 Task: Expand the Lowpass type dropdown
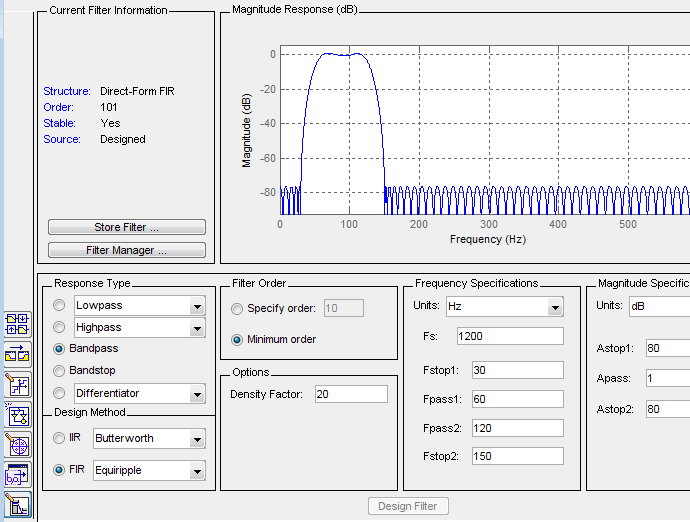pos(197,306)
